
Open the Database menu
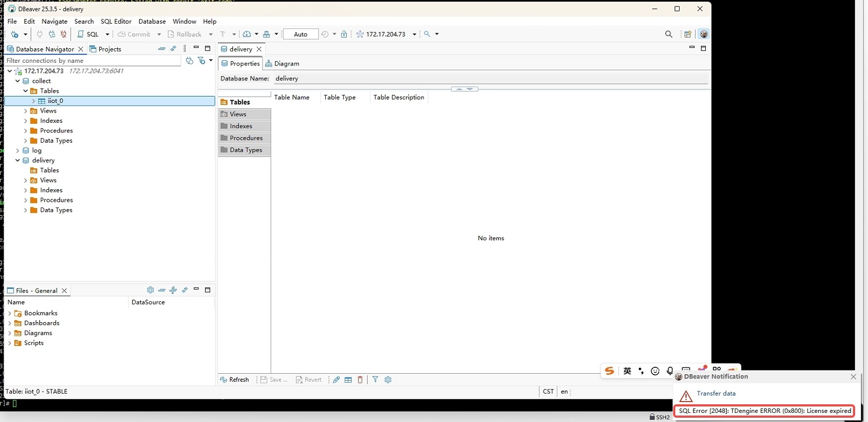click(152, 21)
